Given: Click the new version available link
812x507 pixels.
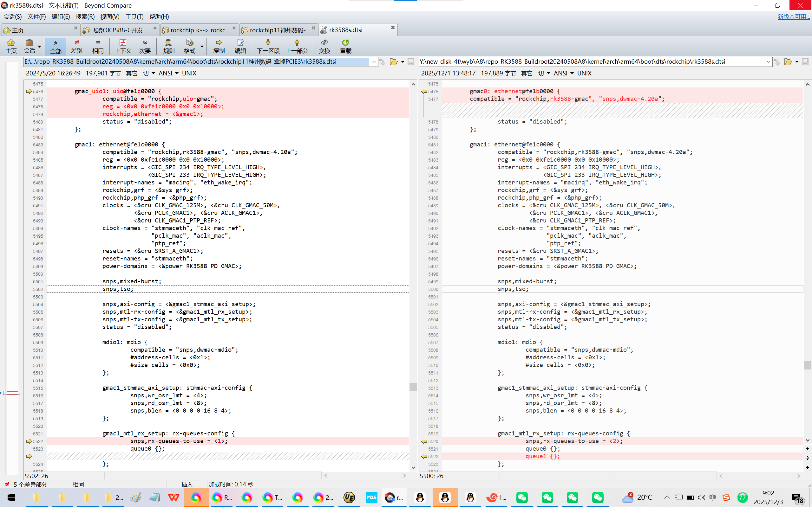Looking at the screenshot, I should (793, 16).
